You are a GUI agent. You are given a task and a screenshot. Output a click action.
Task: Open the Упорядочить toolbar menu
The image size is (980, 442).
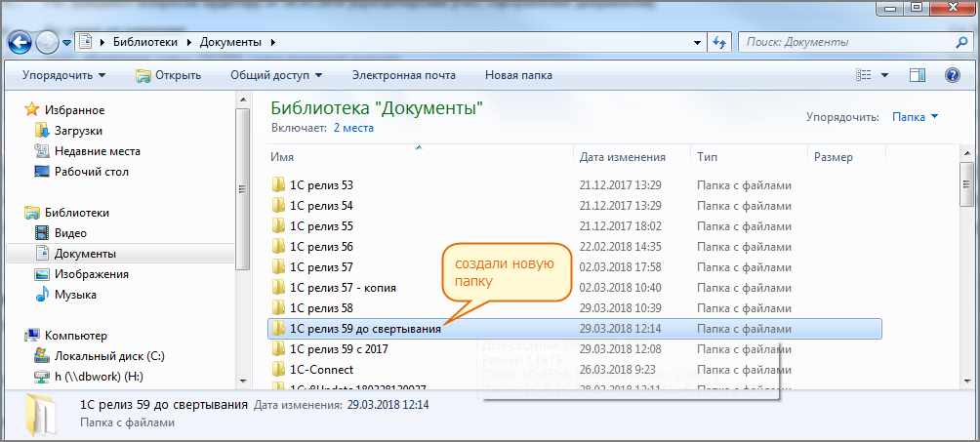64,75
